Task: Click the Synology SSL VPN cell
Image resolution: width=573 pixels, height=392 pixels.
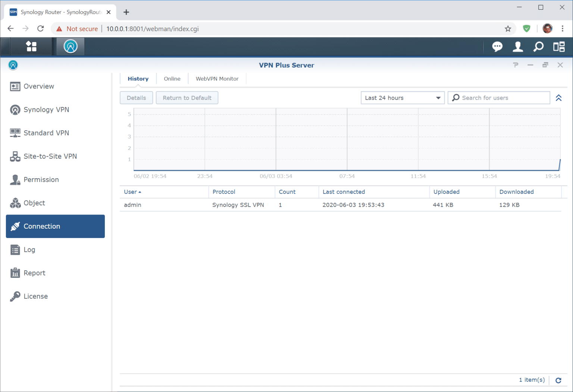Action: click(x=238, y=205)
